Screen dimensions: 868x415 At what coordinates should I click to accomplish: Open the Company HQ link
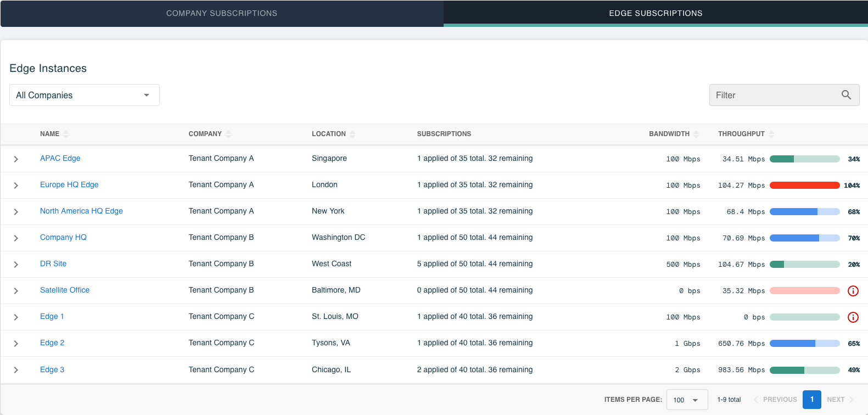pyautogui.click(x=63, y=237)
